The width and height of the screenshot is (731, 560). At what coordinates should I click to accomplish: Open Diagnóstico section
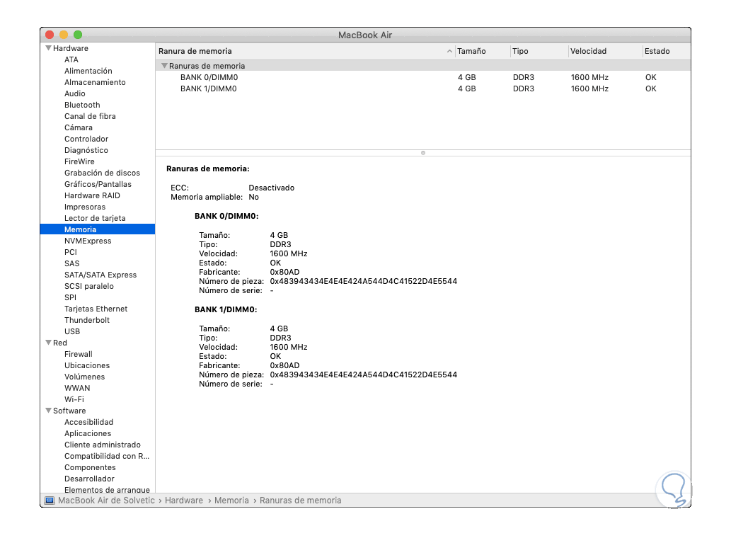click(86, 150)
